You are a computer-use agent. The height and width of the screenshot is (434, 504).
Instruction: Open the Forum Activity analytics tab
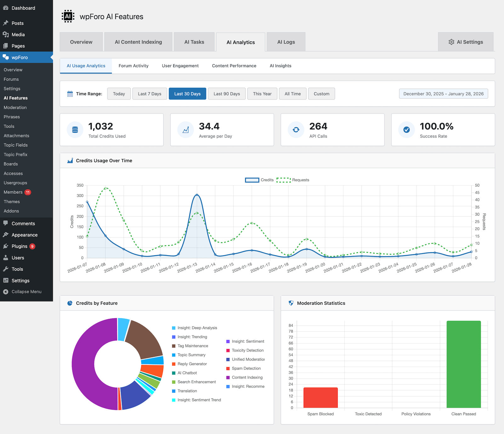[133, 66]
